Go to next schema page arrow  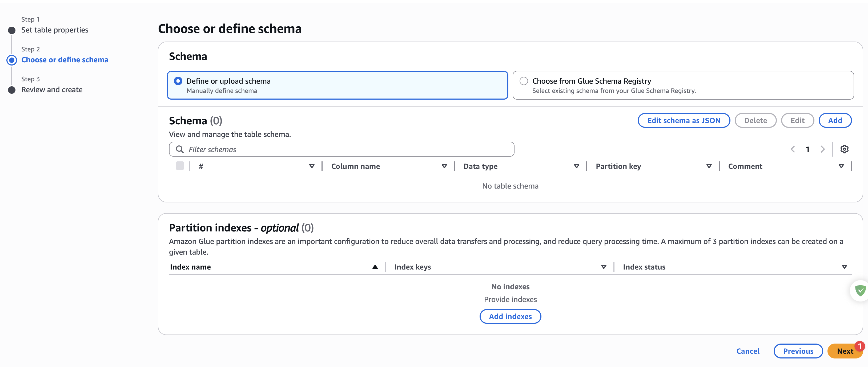(x=822, y=149)
